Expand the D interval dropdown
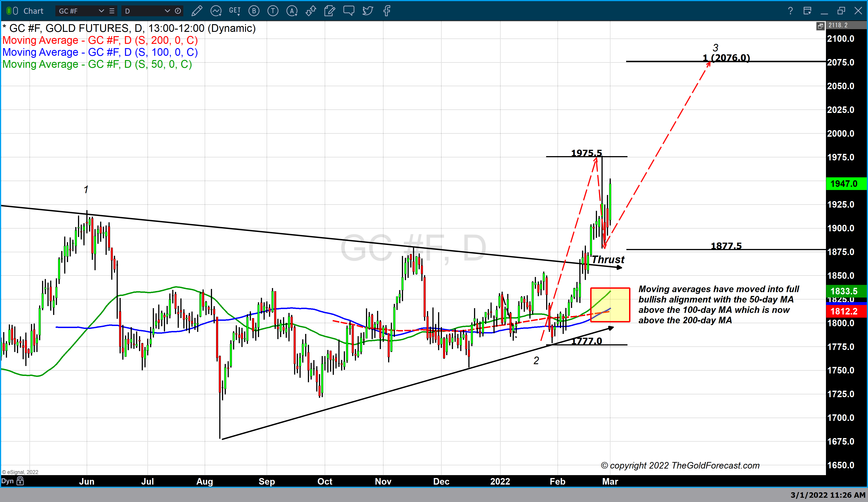The height and width of the screenshot is (502, 868). pyautogui.click(x=167, y=11)
